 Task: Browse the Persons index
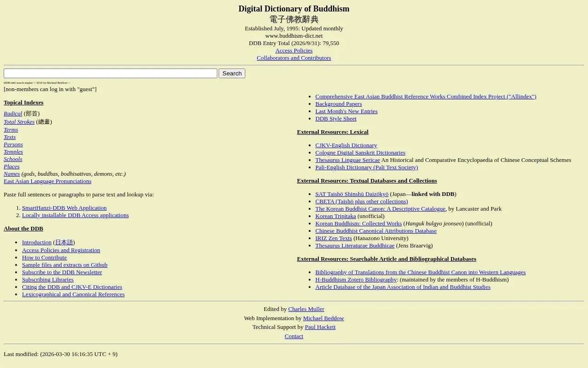[x=13, y=144]
